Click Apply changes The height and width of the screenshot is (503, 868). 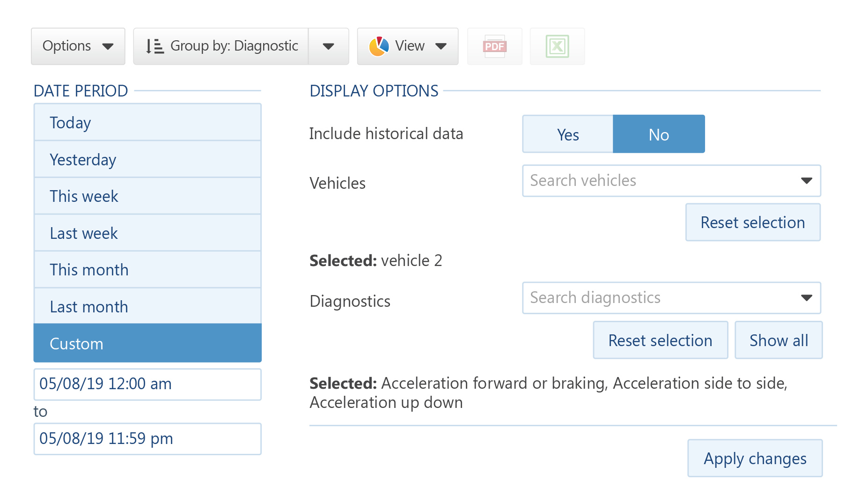[x=755, y=459]
